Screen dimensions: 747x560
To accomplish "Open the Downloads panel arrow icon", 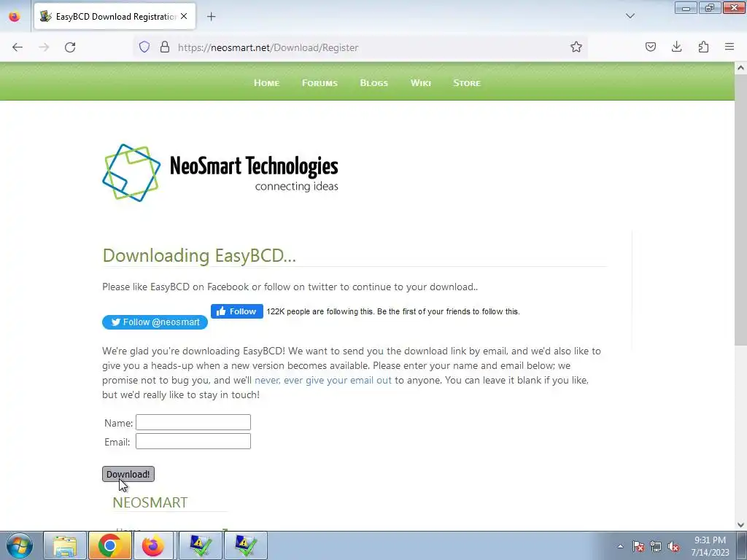I will (x=676, y=47).
